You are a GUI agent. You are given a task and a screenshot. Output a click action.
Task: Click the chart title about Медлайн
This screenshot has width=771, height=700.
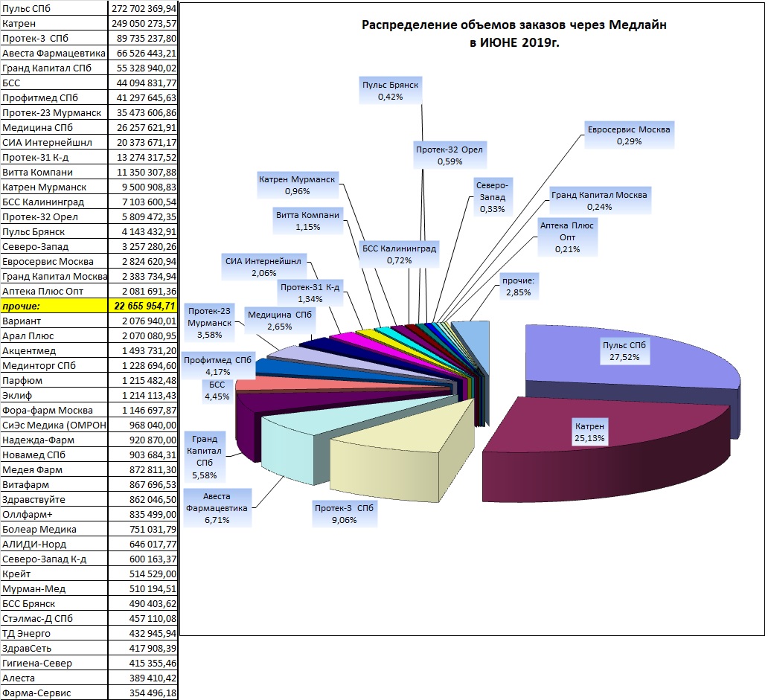(x=514, y=33)
